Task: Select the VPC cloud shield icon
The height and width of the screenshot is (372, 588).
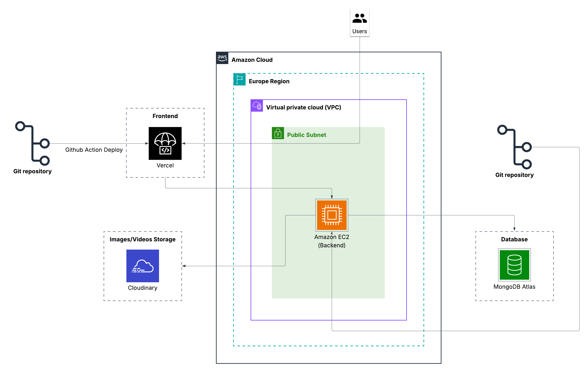Action: 257,106
